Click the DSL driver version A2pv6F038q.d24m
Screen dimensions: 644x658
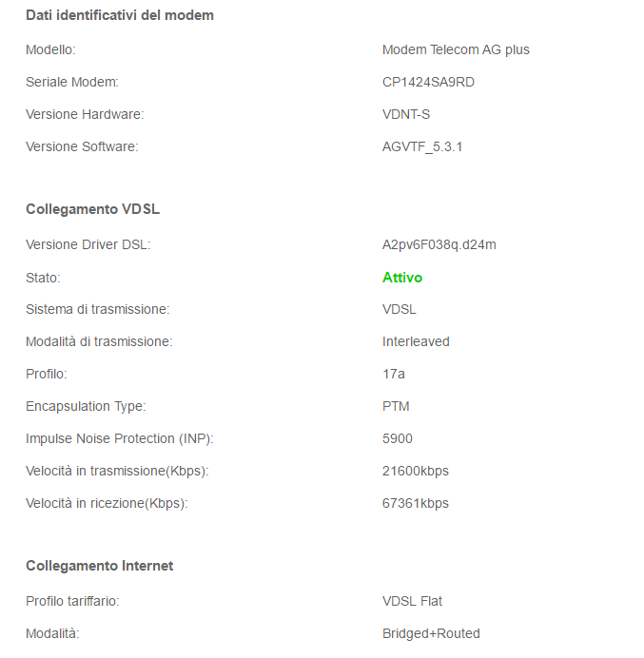[439, 244]
